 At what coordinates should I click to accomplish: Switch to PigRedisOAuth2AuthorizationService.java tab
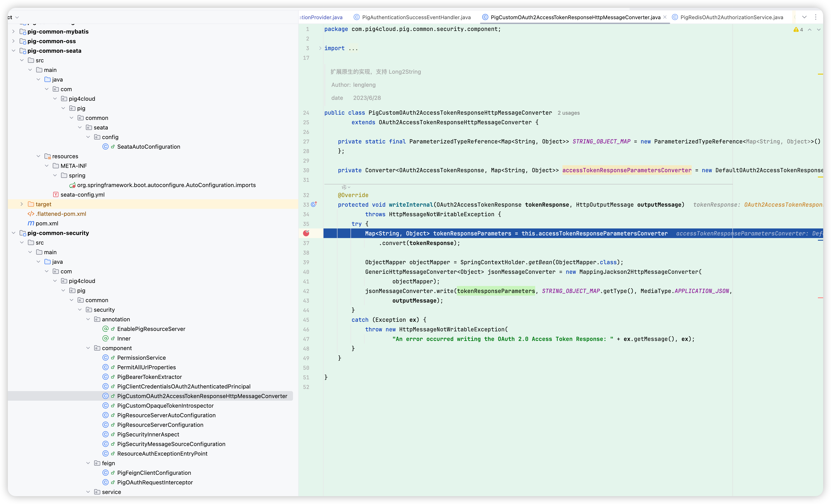727,17
